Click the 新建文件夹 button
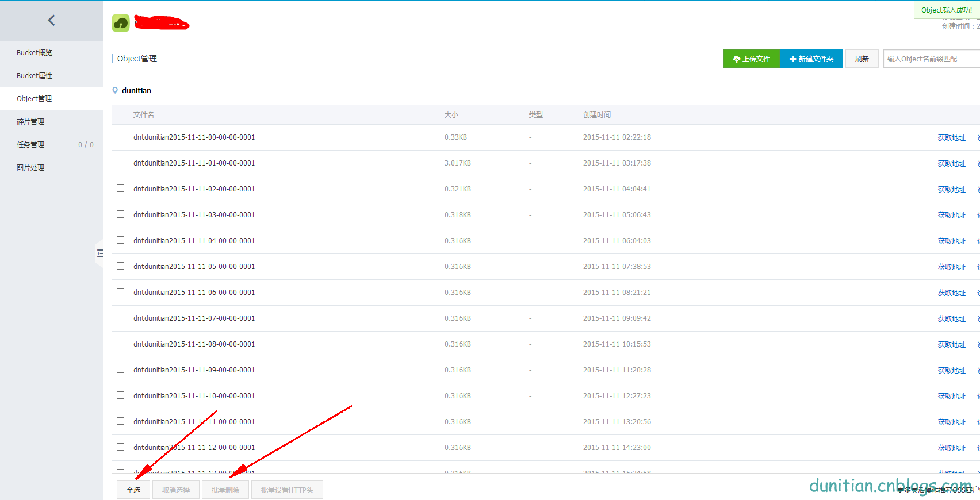Image resolution: width=980 pixels, height=500 pixels. coord(811,59)
